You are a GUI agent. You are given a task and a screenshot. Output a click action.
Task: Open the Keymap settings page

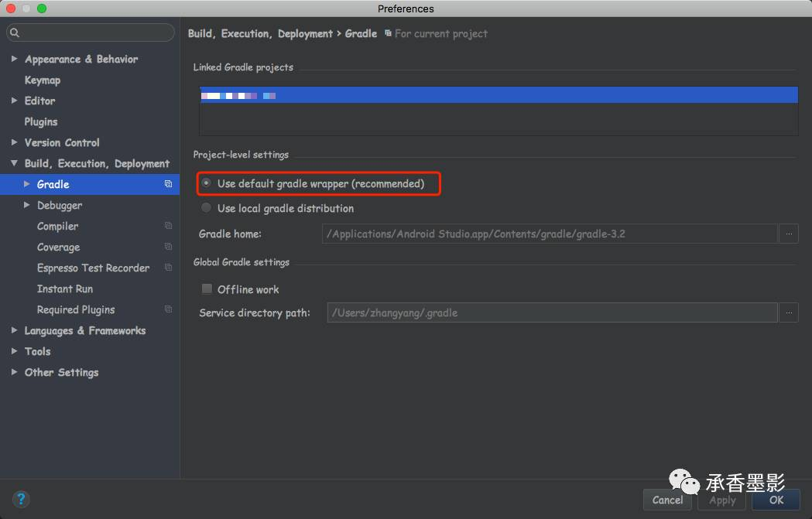(x=43, y=80)
